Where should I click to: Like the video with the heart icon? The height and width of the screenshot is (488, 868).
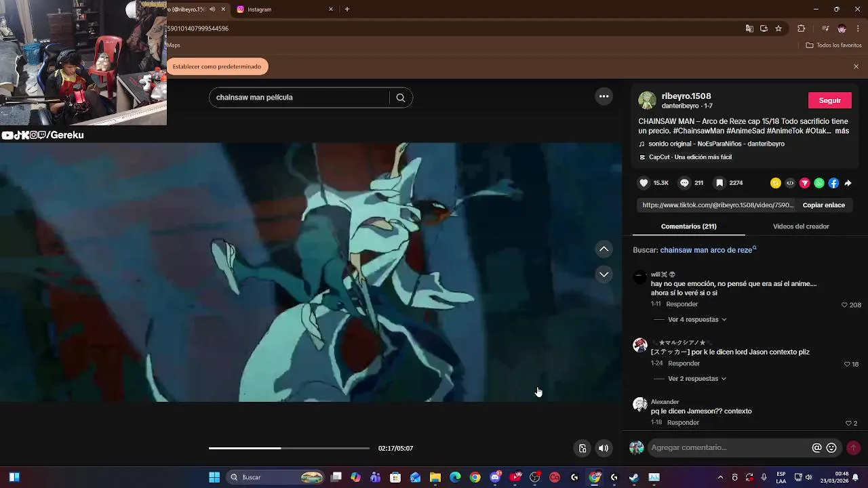(x=644, y=183)
